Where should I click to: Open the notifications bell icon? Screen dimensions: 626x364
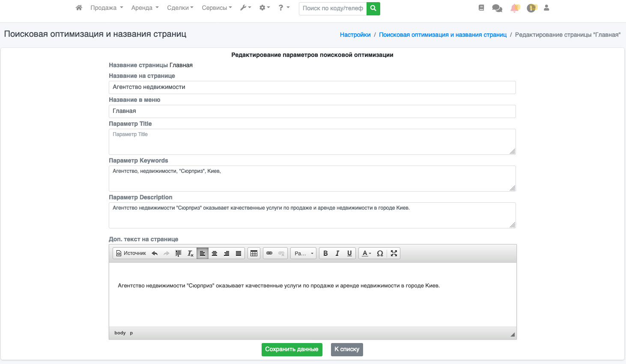pyautogui.click(x=515, y=8)
